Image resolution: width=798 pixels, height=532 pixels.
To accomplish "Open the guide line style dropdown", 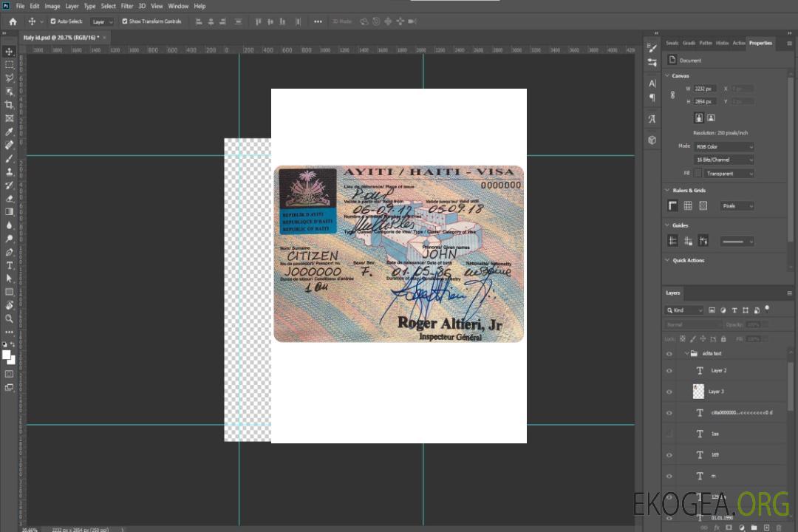I will (737, 242).
